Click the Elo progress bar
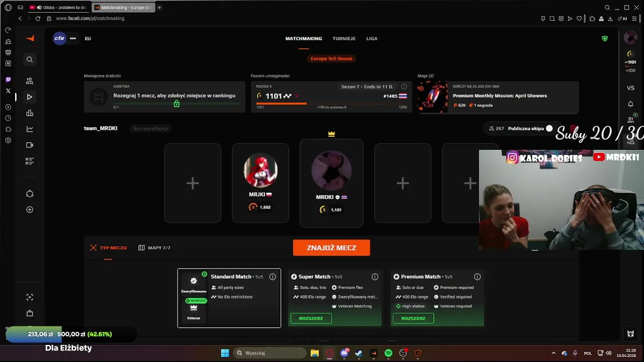The height and width of the screenshot is (362, 644). coord(332,104)
